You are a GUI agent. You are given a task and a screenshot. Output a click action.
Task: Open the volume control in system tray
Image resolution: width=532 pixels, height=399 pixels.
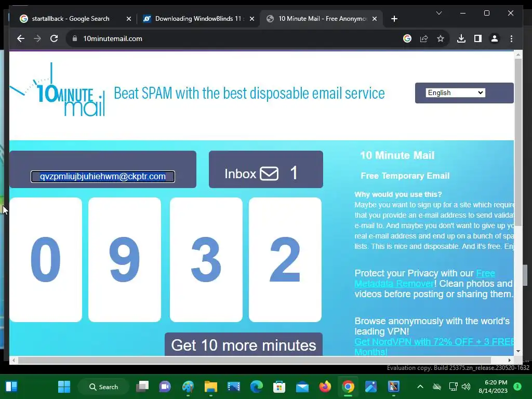(466, 387)
